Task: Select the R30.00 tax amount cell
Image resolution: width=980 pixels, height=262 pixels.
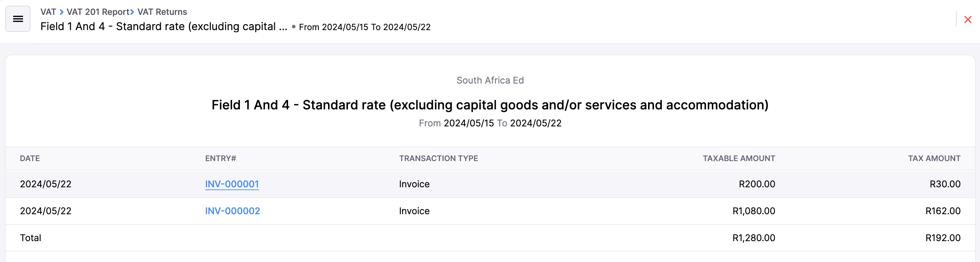Action: [x=945, y=184]
